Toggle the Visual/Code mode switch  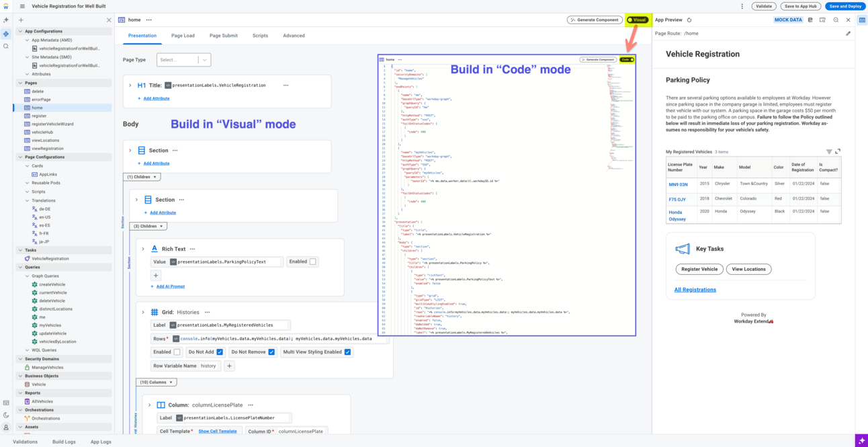click(637, 20)
